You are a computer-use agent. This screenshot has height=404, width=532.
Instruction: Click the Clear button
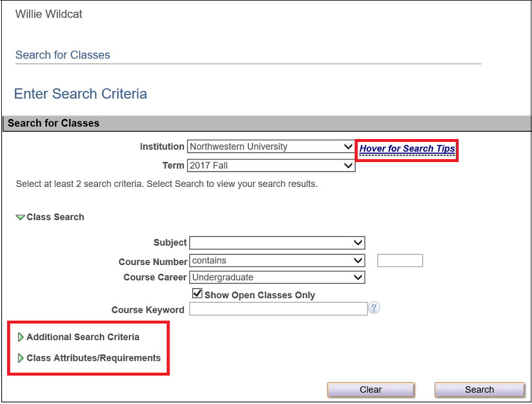click(x=371, y=390)
